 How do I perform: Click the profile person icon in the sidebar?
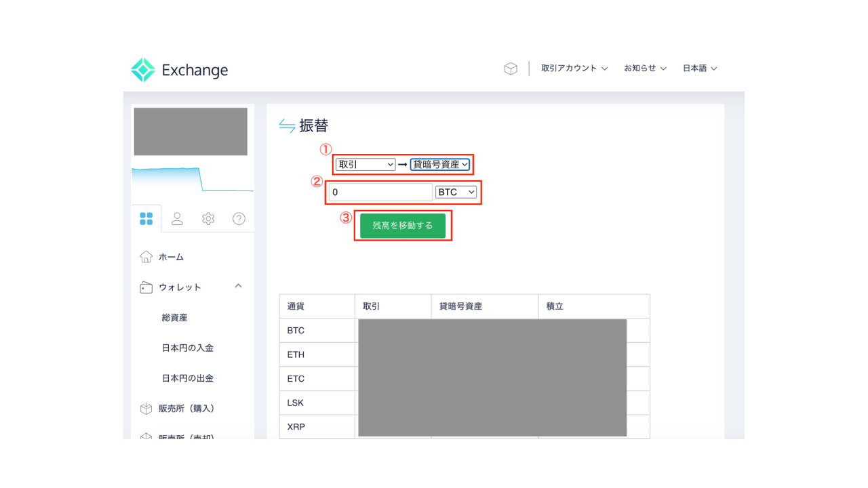tap(177, 218)
